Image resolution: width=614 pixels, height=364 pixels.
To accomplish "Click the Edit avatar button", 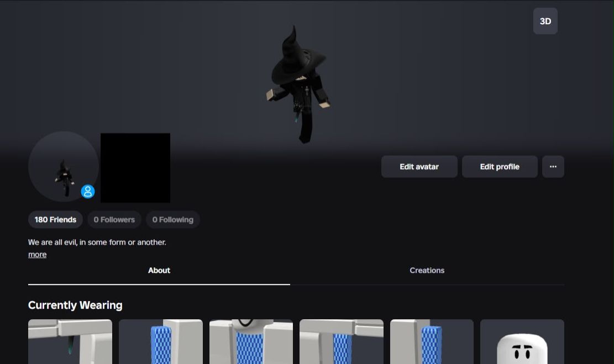I will coord(419,167).
